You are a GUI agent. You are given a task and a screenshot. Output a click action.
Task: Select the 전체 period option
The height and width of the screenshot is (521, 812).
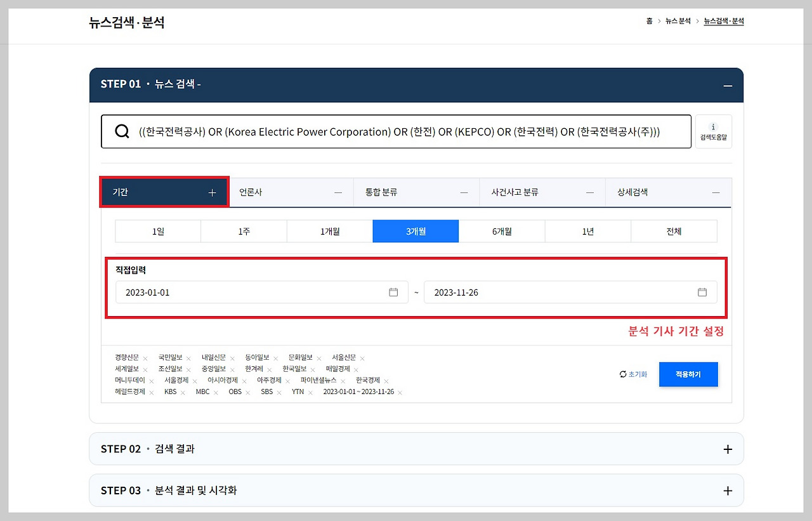tap(674, 232)
